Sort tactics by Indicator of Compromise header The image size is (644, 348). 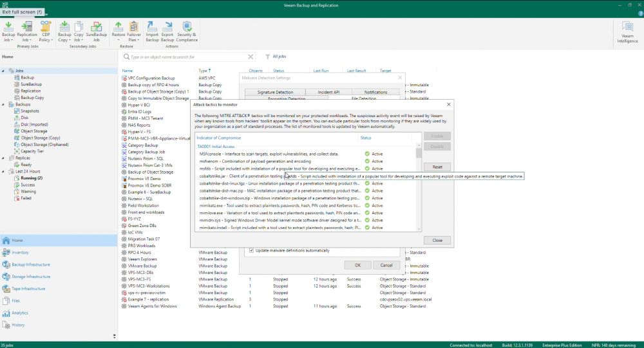[218, 138]
